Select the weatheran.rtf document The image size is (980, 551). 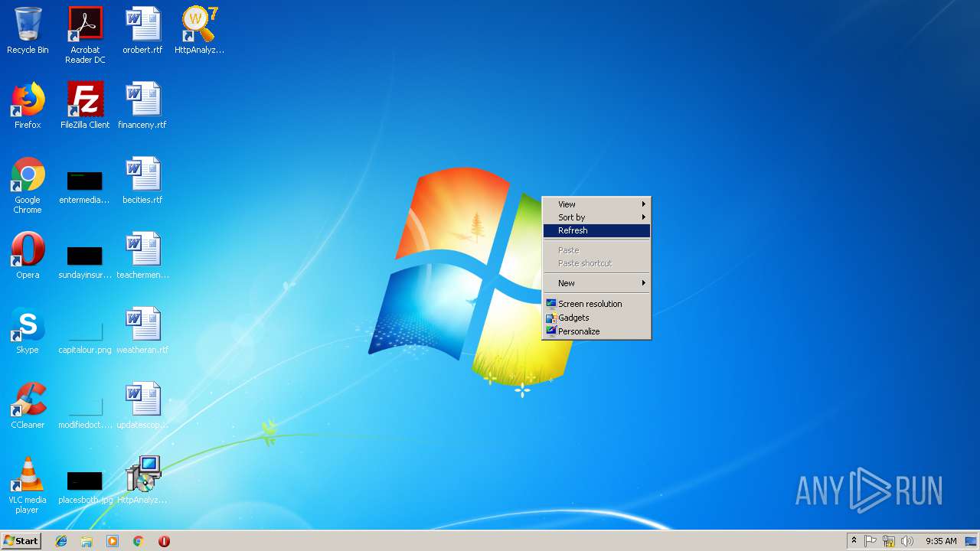[x=142, y=331]
